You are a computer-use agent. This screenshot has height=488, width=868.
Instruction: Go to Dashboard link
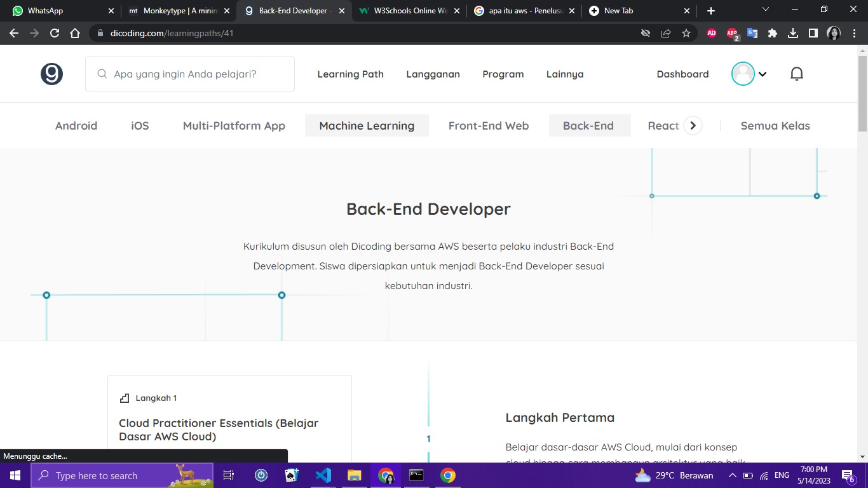coord(682,74)
